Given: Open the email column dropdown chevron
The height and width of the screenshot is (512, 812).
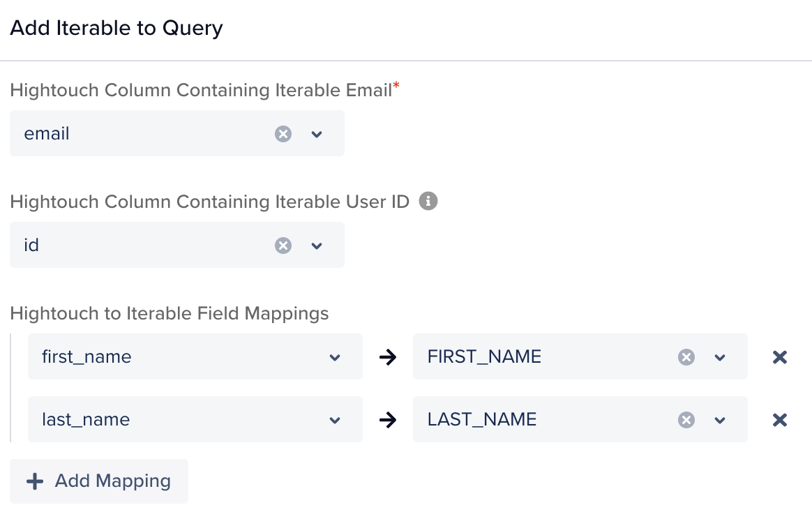Looking at the screenshot, I should 317,134.
